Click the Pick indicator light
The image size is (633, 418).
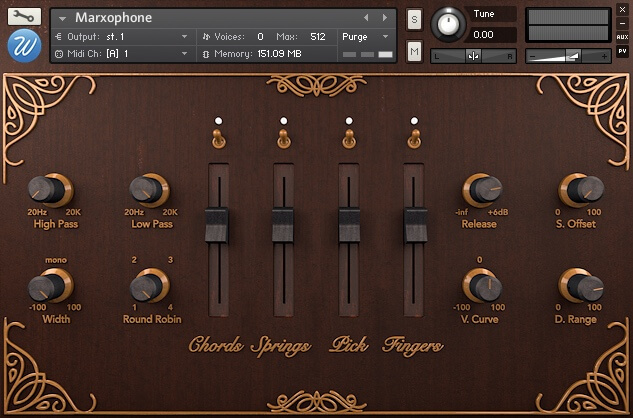coord(349,121)
